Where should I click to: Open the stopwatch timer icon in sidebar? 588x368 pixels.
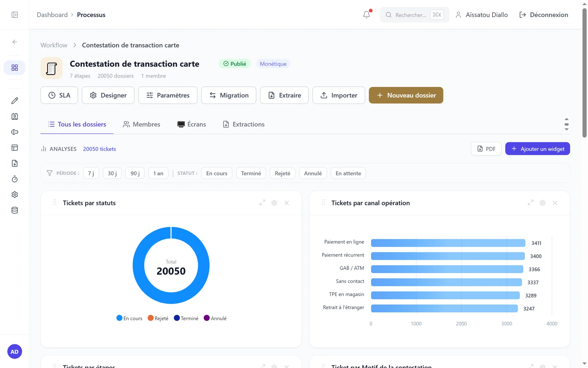[15, 179]
